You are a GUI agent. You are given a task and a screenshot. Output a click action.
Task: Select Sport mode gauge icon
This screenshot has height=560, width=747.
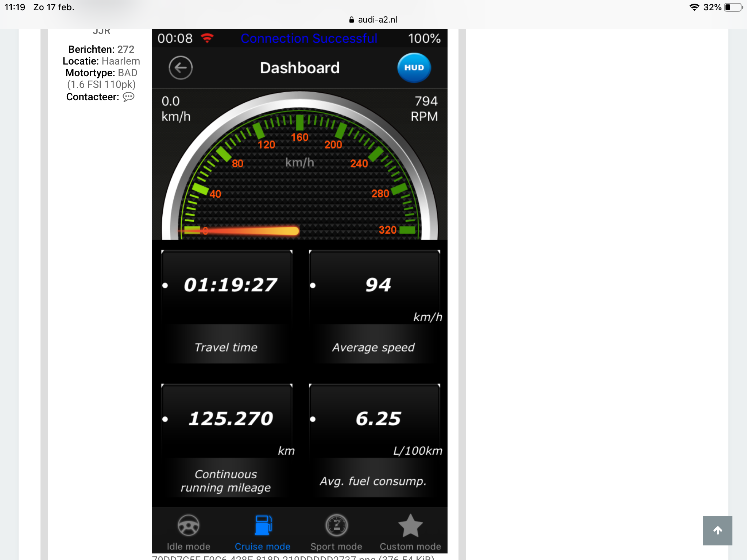336,525
